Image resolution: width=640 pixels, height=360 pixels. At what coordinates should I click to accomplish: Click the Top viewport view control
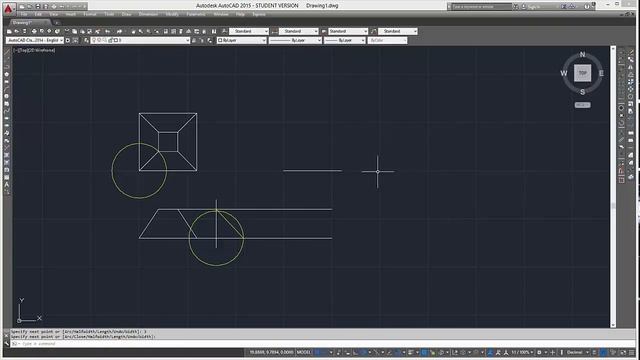[21, 50]
